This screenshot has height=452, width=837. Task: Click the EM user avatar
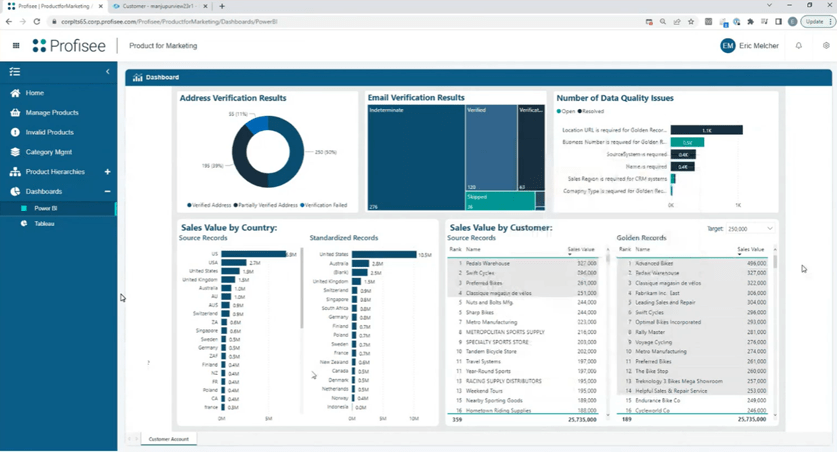(728, 46)
